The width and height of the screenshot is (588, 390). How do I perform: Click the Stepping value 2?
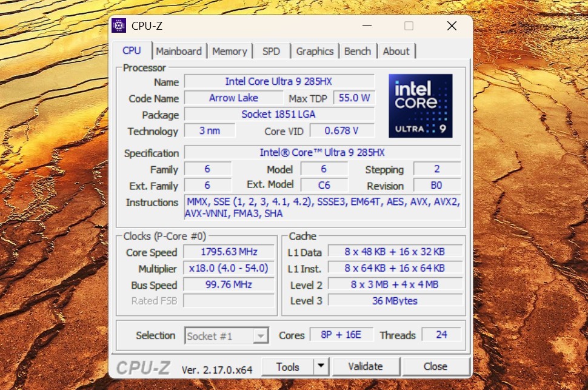coord(437,169)
